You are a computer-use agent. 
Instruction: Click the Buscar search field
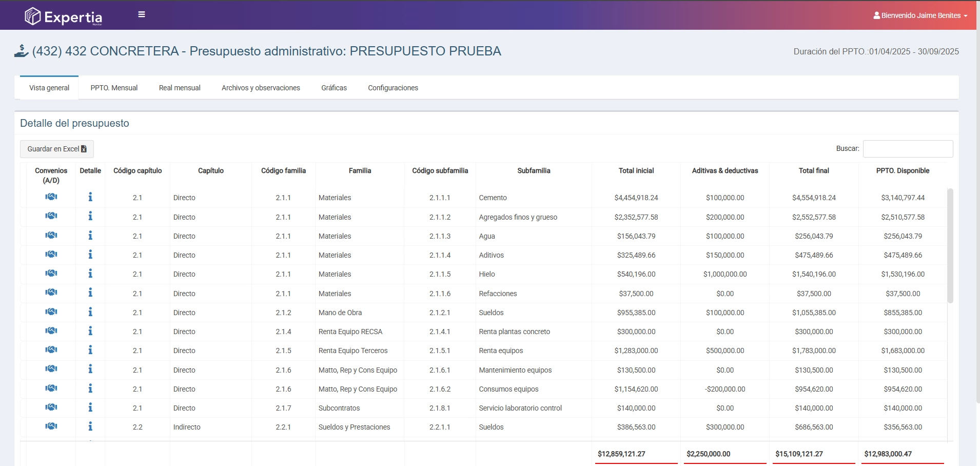pos(908,149)
